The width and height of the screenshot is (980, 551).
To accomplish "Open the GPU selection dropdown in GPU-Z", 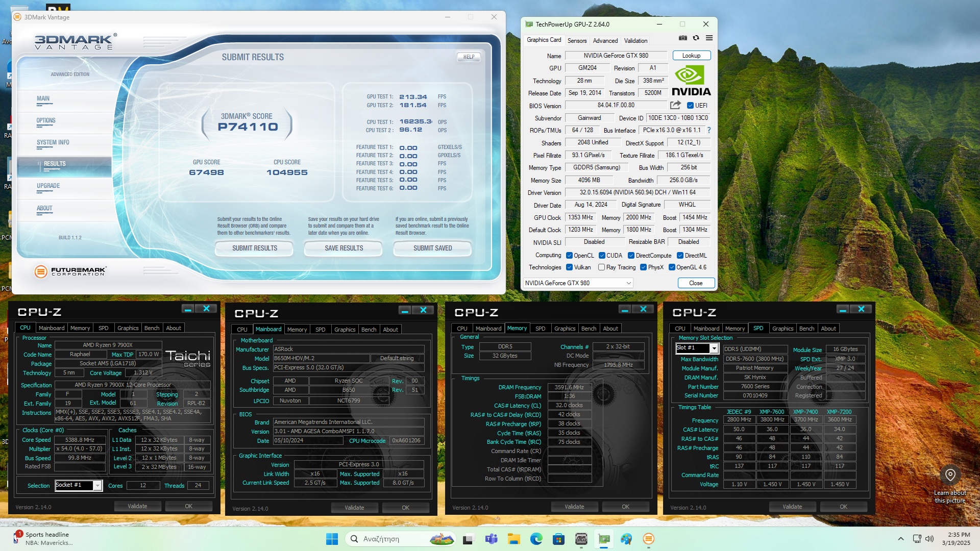I will [x=578, y=283].
